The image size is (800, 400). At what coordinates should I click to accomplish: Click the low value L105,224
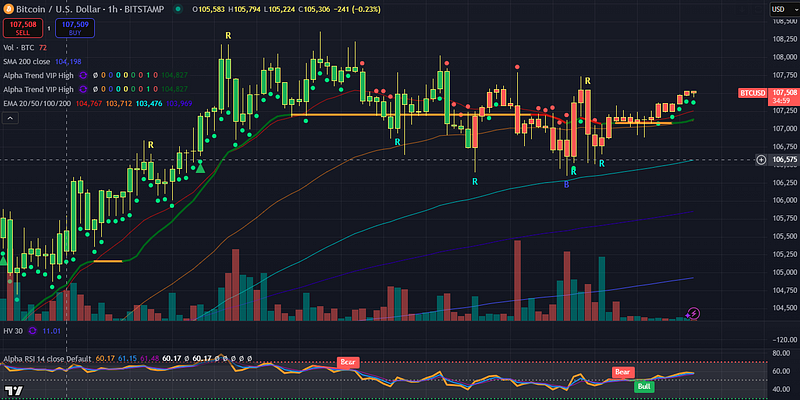pyautogui.click(x=279, y=9)
